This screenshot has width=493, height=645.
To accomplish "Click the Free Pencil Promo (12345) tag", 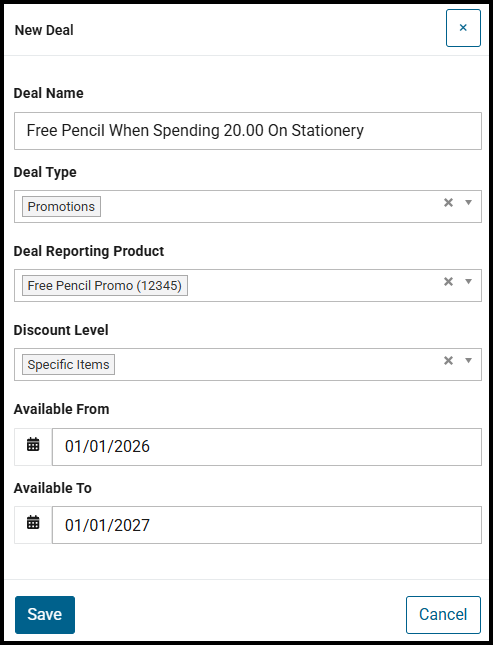I will pos(105,285).
